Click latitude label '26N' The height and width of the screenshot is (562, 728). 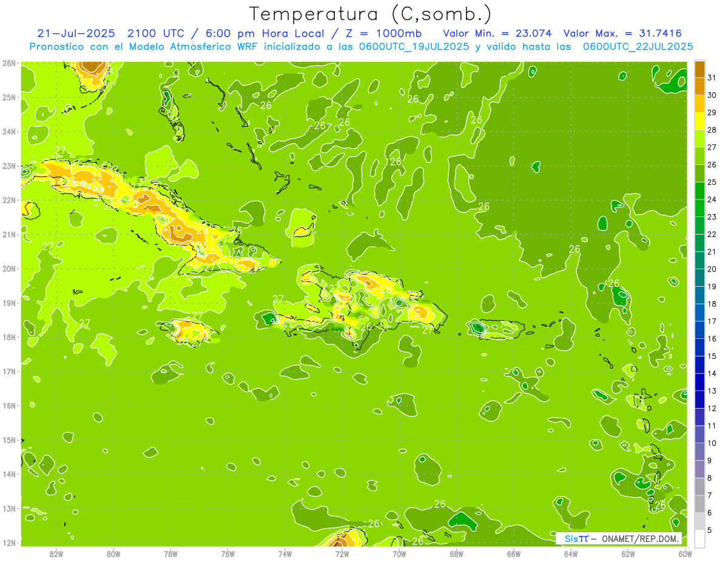(x=9, y=63)
